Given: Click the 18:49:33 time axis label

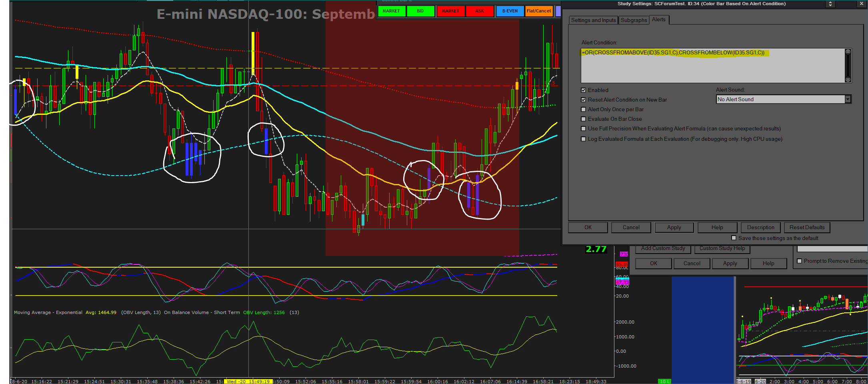Looking at the screenshot, I should click(x=596, y=382).
